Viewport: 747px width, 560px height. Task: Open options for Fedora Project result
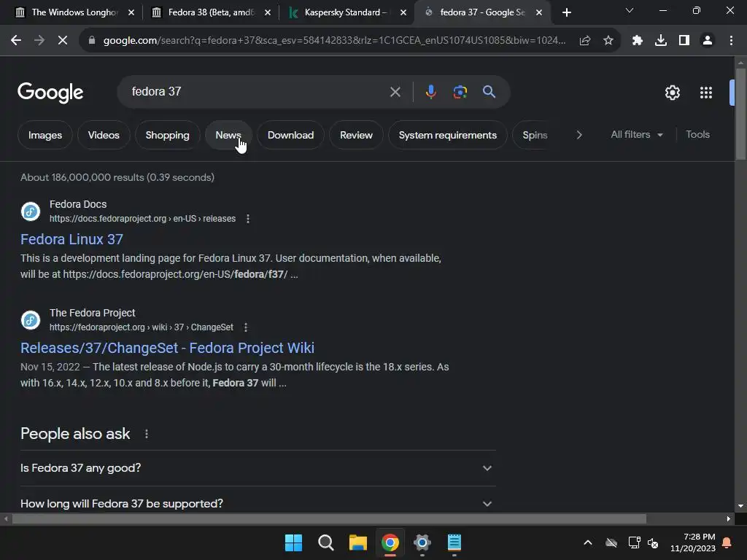[246, 327]
